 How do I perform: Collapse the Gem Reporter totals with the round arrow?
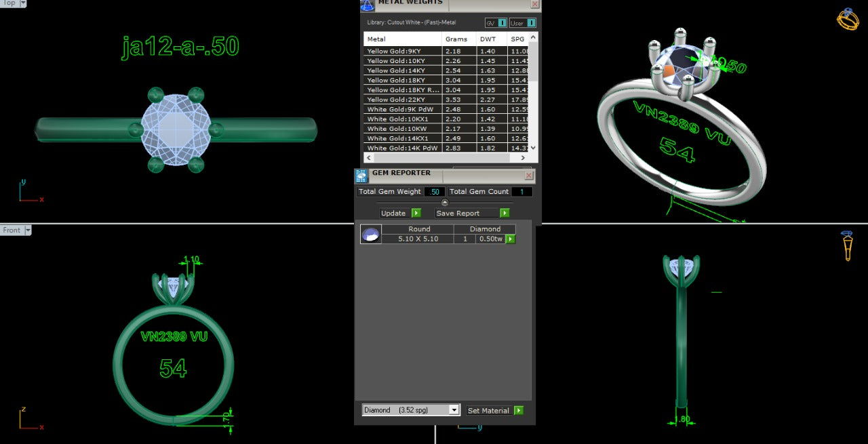pyautogui.click(x=445, y=202)
